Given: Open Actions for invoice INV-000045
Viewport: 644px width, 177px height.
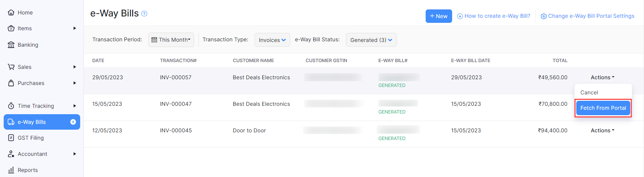Looking at the screenshot, I should [x=602, y=130].
